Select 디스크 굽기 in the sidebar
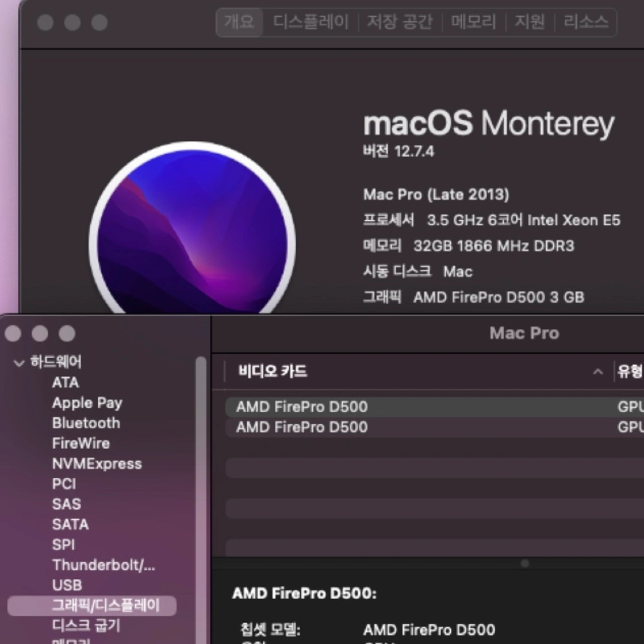This screenshot has height=644, width=644. coord(86,625)
